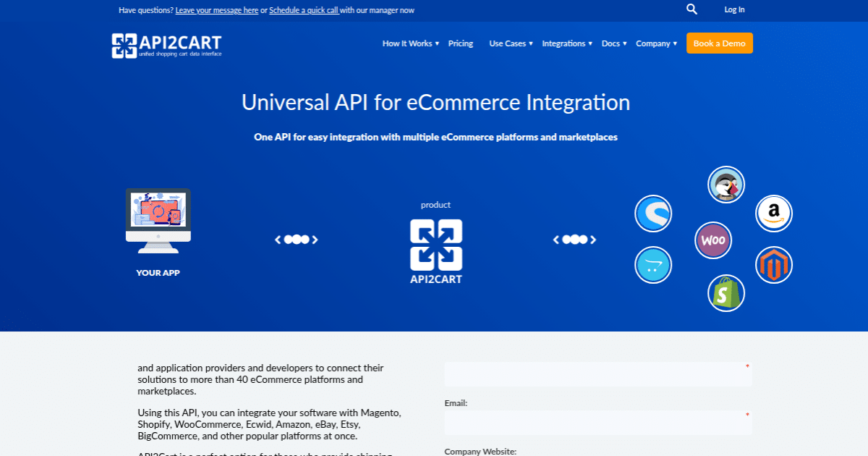Select the PrestaShop puffin icon
Image resolution: width=868 pixels, height=456 pixels.
[726, 185]
